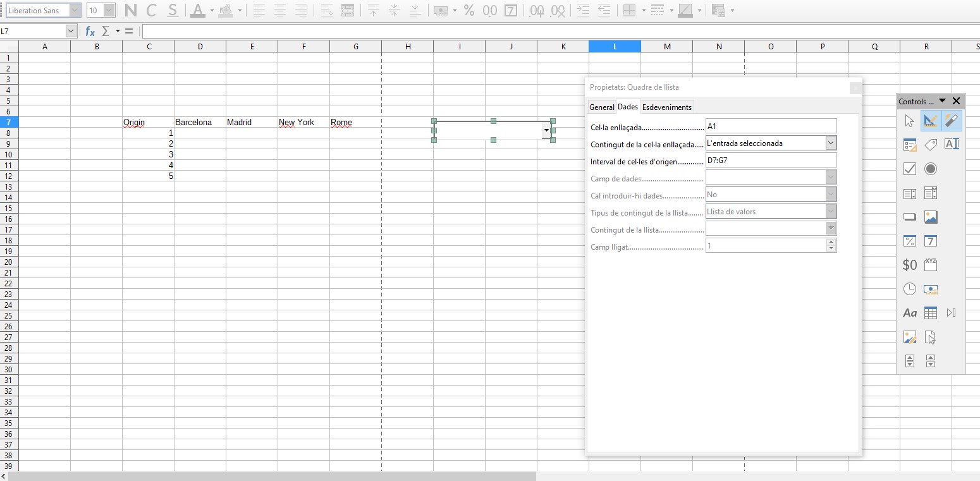Toggle underline formatting (S)
The image size is (980, 481).
tap(172, 10)
